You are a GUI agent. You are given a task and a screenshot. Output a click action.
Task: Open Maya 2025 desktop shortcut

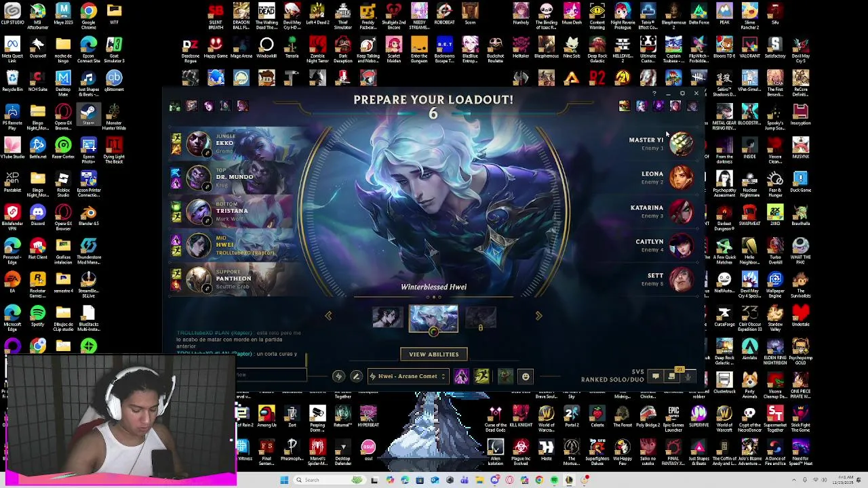(x=63, y=14)
